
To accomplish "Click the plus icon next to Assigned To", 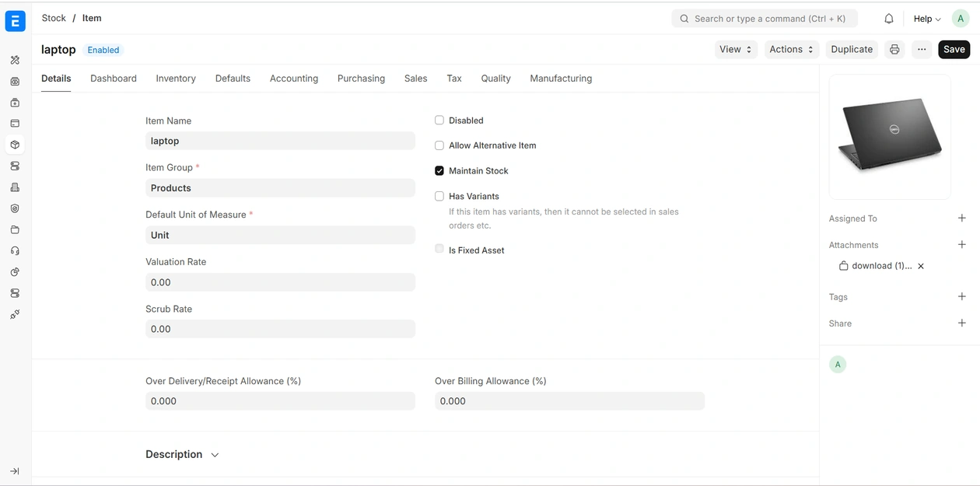I will tap(961, 219).
